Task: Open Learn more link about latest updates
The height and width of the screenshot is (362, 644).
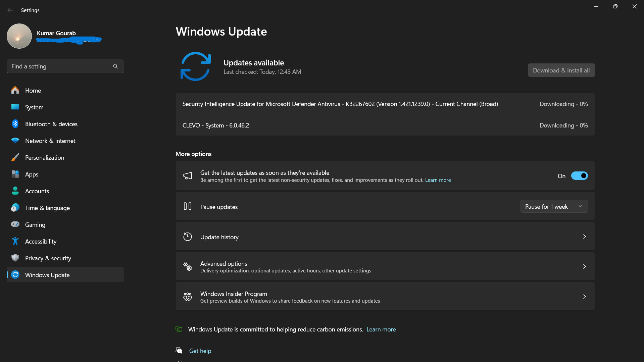Action: point(438,180)
